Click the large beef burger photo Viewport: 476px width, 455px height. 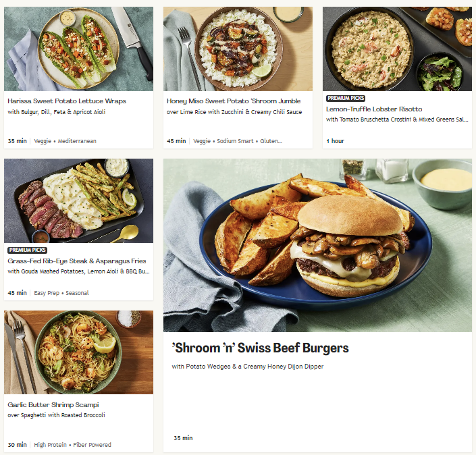pyautogui.click(x=317, y=245)
